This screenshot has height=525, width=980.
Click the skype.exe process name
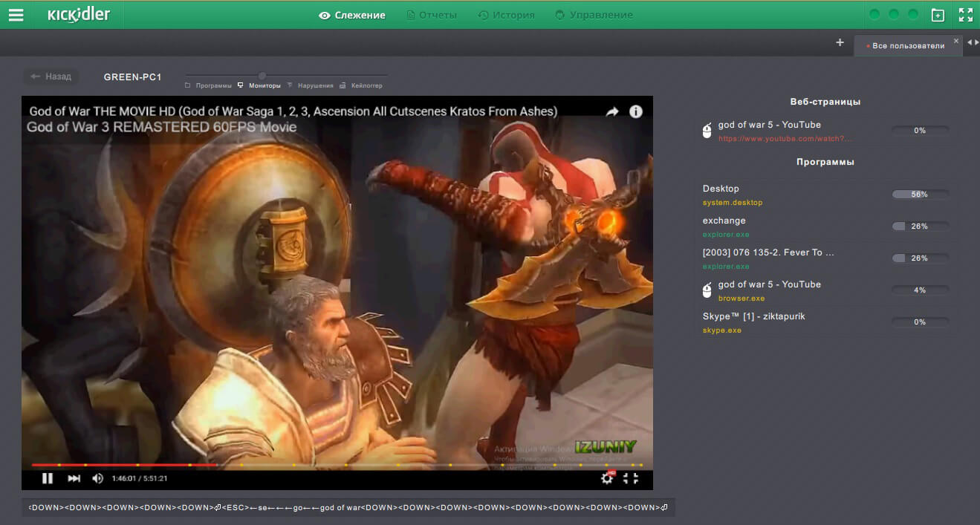pyautogui.click(x=722, y=330)
